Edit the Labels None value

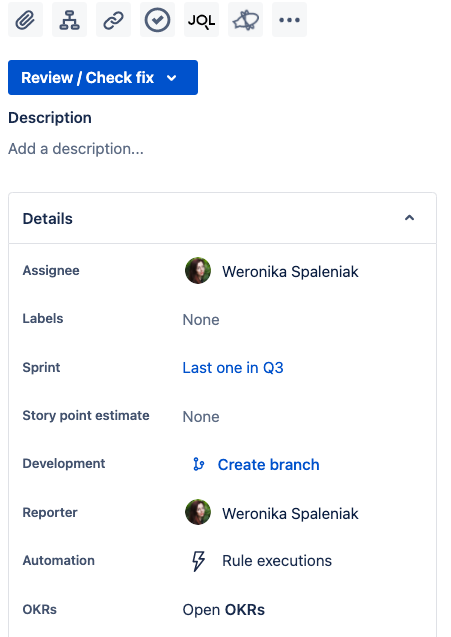(x=201, y=320)
